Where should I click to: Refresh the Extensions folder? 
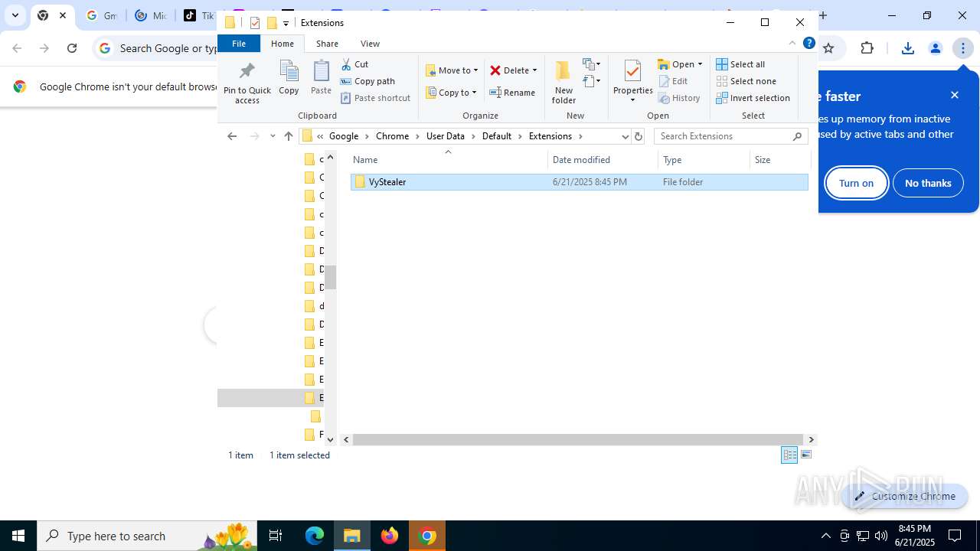click(x=639, y=136)
